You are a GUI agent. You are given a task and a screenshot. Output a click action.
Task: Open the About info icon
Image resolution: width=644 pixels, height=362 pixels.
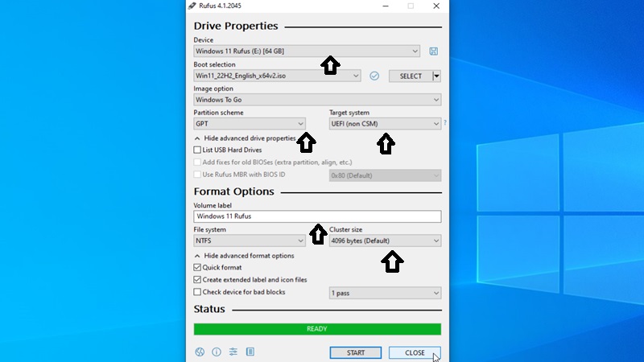click(x=217, y=352)
